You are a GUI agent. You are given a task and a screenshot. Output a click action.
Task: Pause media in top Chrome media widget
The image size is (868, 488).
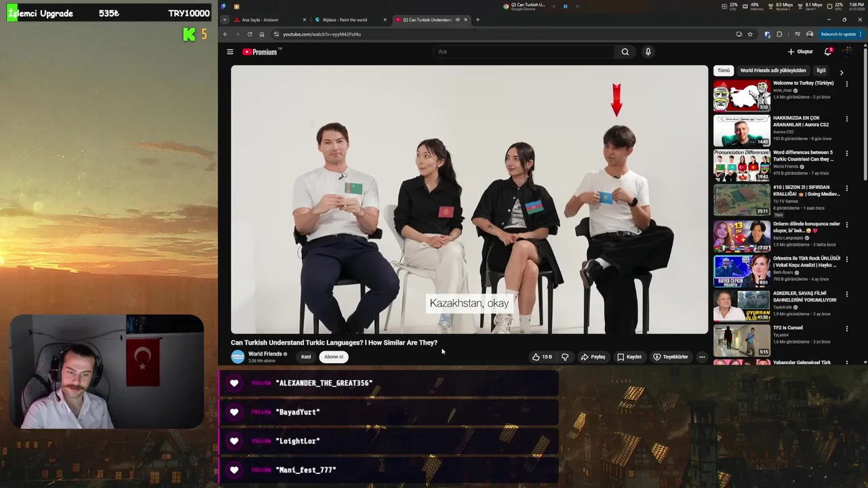click(565, 6)
